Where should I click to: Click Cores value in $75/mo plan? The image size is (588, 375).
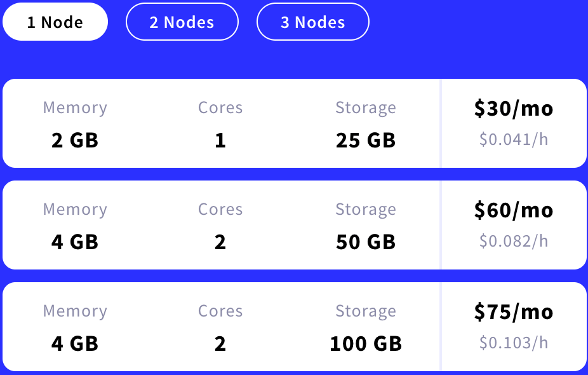pyautogui.click(x=220, y=343)
